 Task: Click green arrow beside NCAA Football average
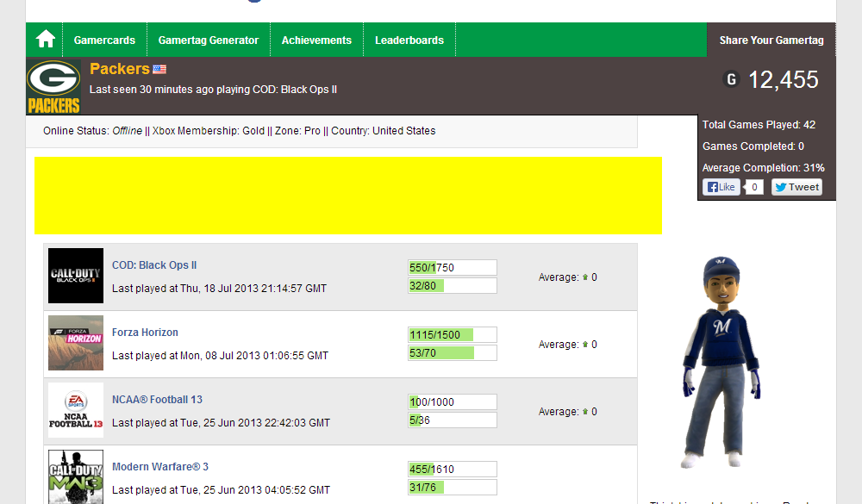tap(585, 411)
